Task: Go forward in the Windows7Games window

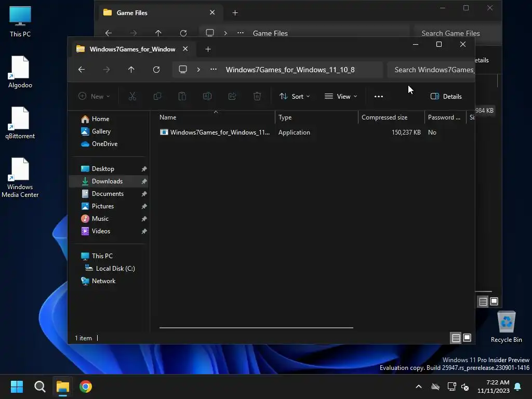Action: [x=107, y=70]
